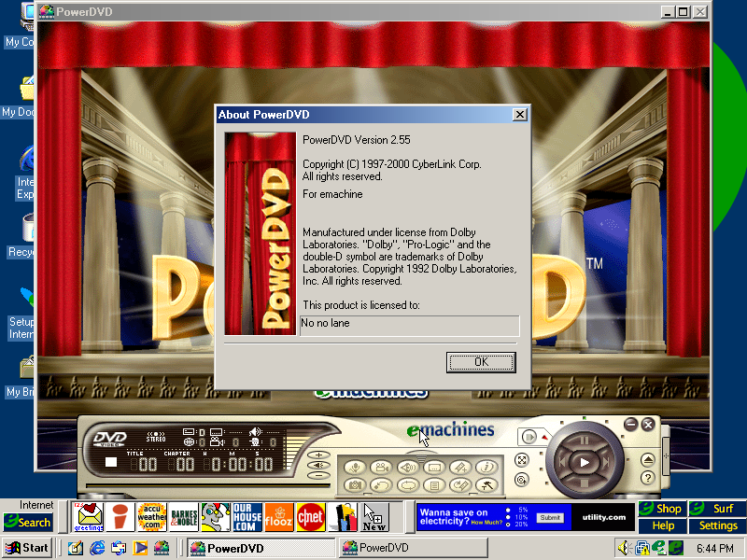Toggle the audio stream speaker icon
The height and width of the screenshot is (560, 747).
407,467
